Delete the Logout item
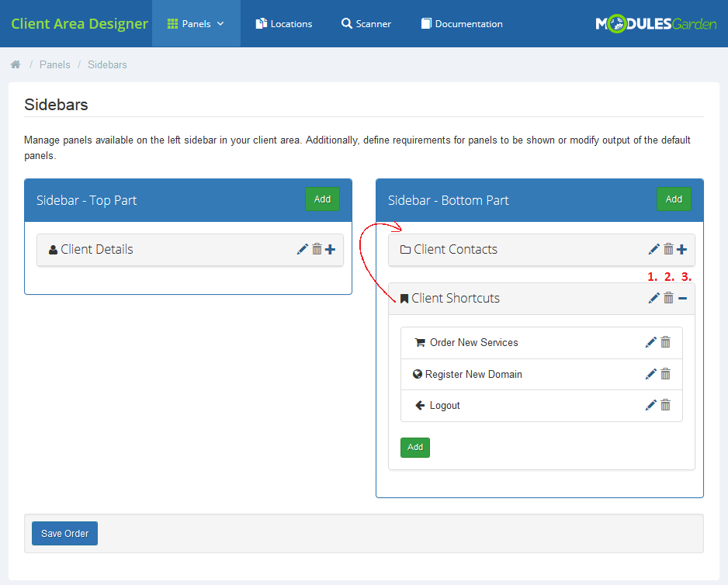This screenshot has width=728, height=585. click(665, 405)
